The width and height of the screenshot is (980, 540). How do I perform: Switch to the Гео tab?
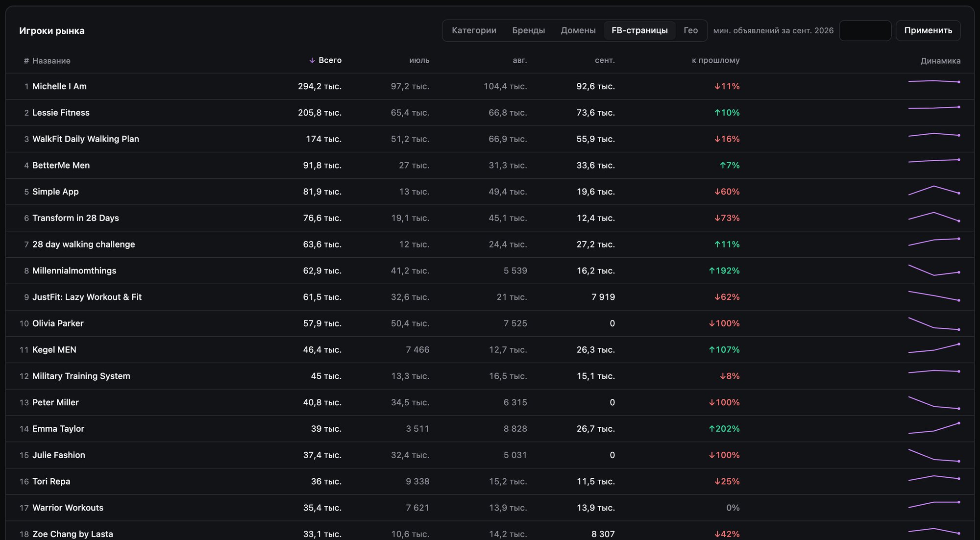(690, 30)
